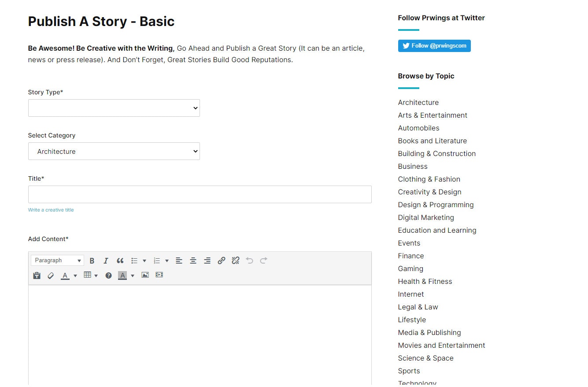The width and height of the screenshot is (588, 387).
Task: Open the Paragraph format dropdown
Action: 57,260
